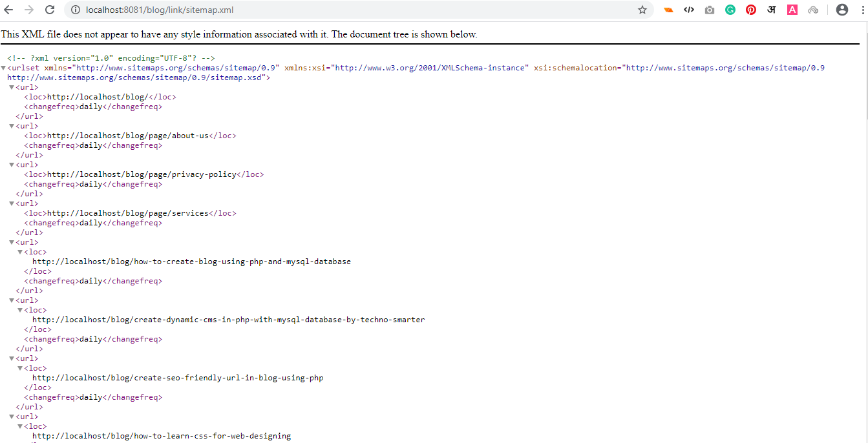
Task: Open the Google Input Tools extension
Action: (x=772, y=10)
